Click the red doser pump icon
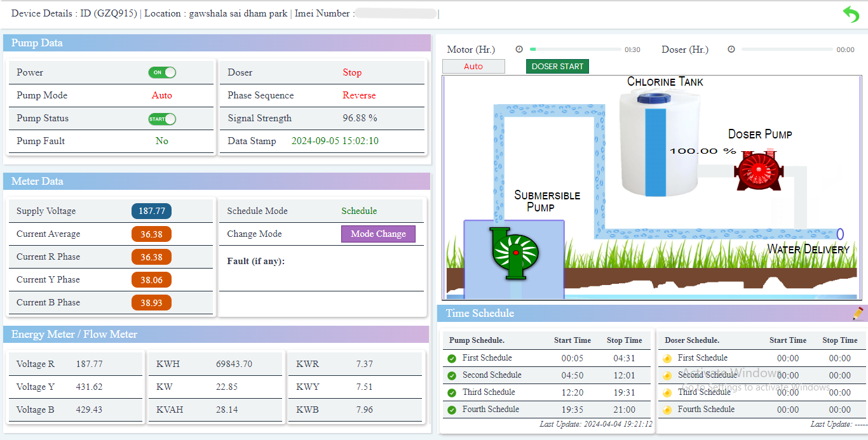The height and width of the screenshot is (440, 868). 758,170
